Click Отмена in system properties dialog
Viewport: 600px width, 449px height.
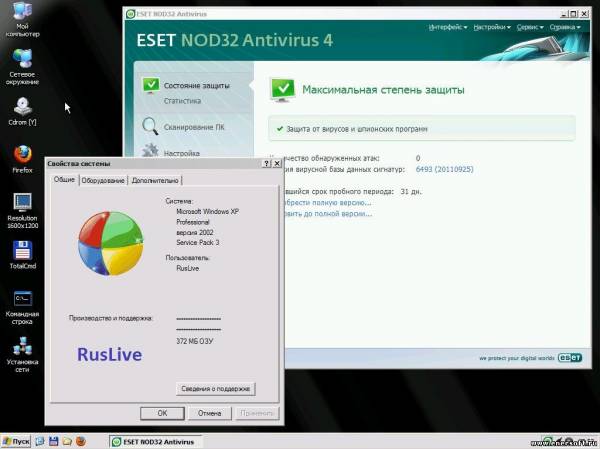pos(210,413)
